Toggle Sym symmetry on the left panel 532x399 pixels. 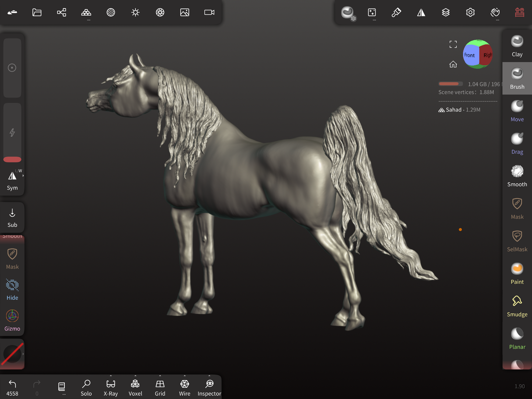pos(12,180)
